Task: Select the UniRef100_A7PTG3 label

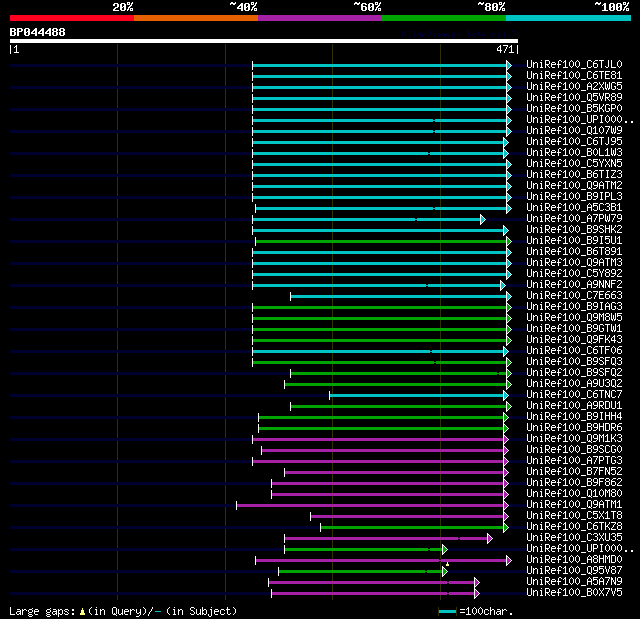Action: tap(574, 461)
